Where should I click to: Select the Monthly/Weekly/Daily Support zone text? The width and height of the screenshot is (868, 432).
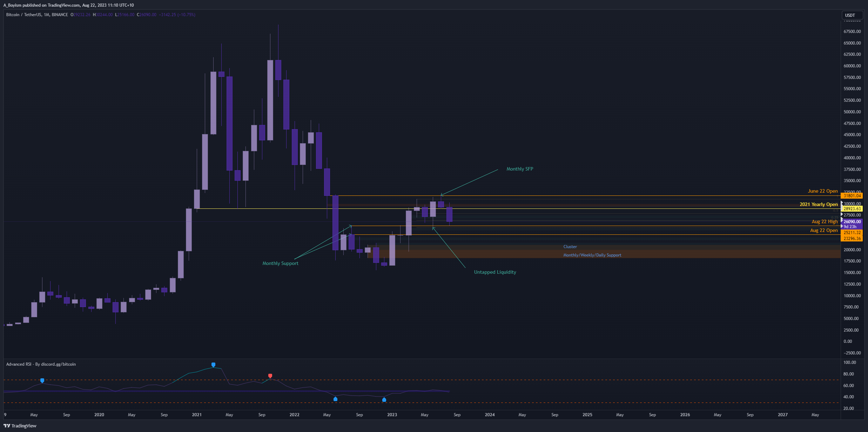coord(592,255)
